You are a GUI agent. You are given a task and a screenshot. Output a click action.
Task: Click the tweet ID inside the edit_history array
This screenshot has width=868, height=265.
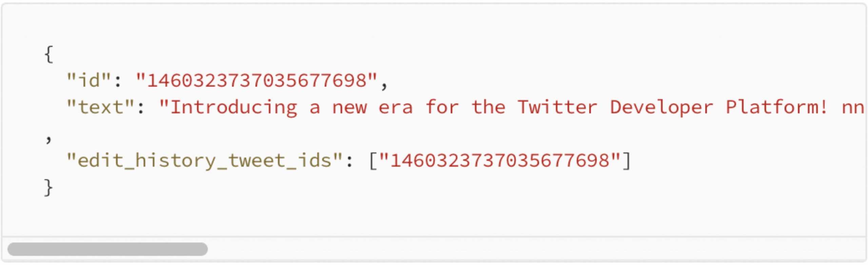500,161
